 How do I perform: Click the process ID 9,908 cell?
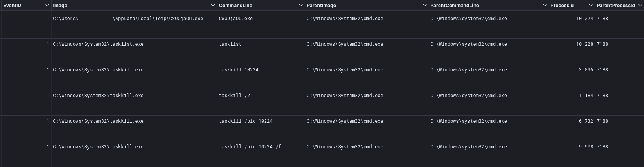click(x=572, y=154)
